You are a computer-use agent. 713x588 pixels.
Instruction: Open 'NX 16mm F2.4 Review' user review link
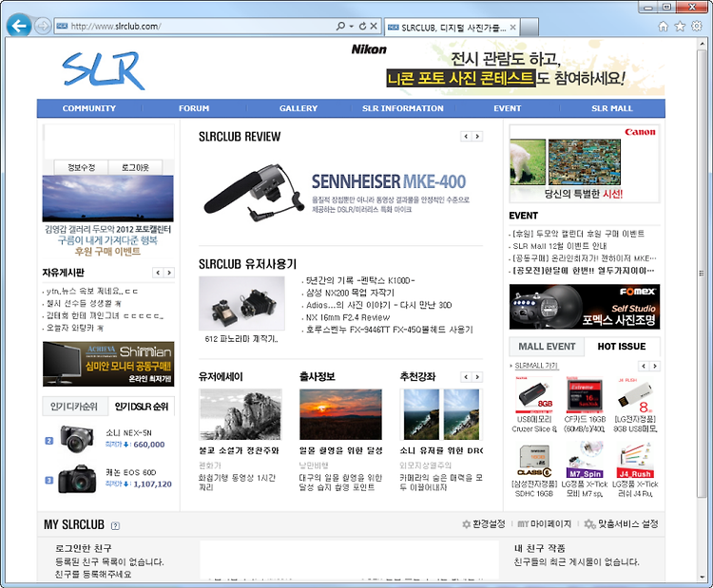[348, 317]
